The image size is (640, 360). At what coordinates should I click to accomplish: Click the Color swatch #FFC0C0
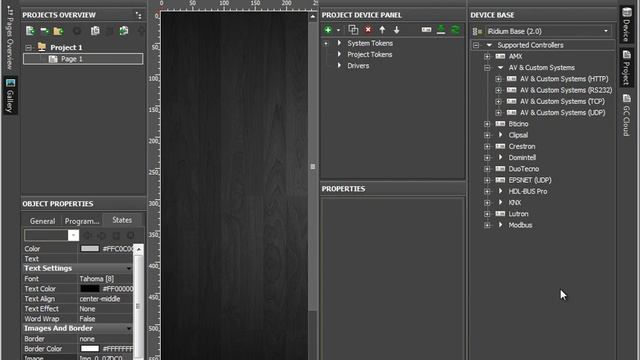point(90,248)
